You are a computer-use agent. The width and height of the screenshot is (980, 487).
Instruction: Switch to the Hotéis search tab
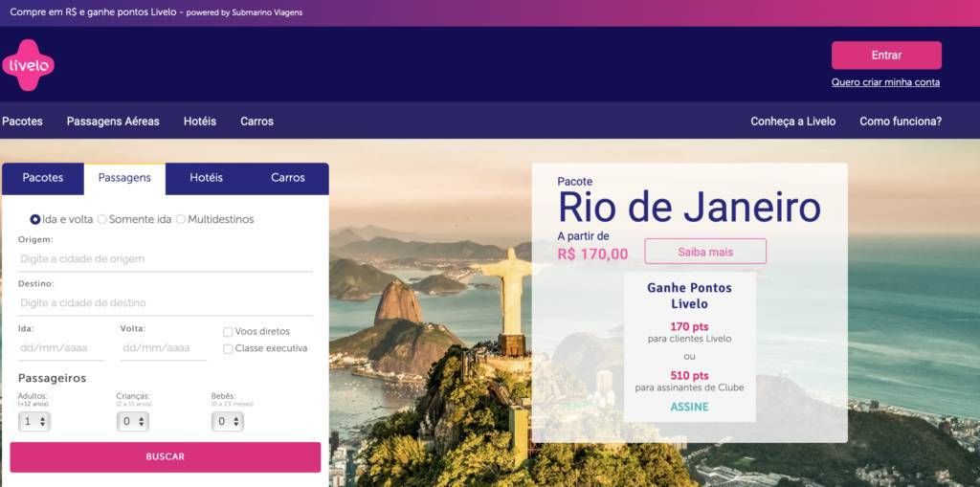tap(207, 178)
